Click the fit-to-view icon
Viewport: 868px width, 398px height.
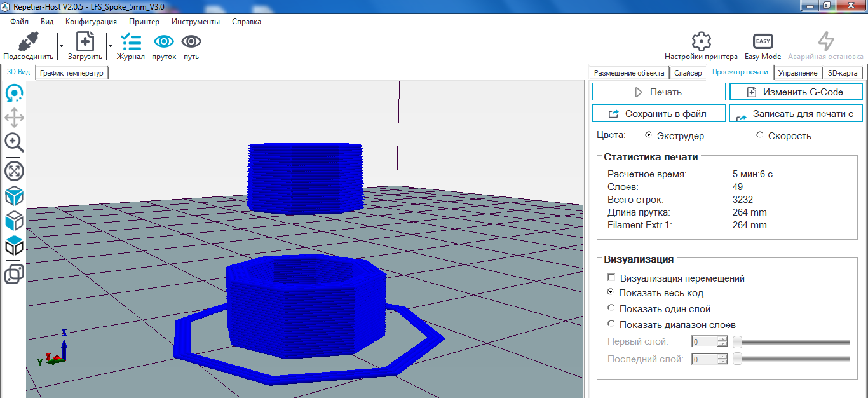point(14,170)
